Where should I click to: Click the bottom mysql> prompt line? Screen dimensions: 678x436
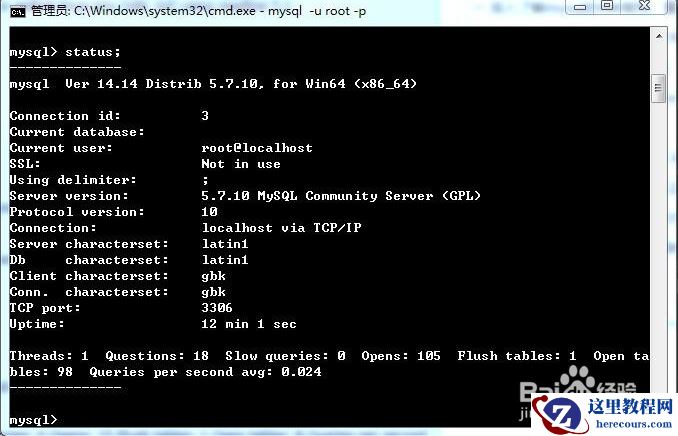33,420
